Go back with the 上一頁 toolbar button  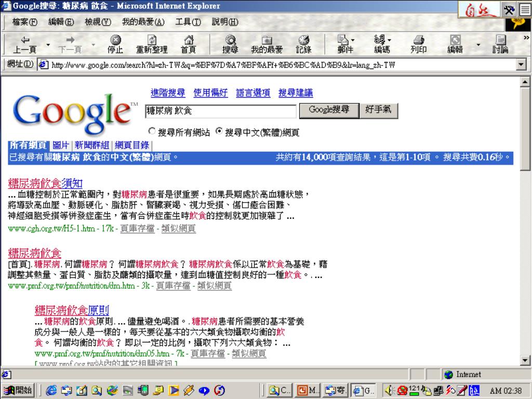point(25,45)
